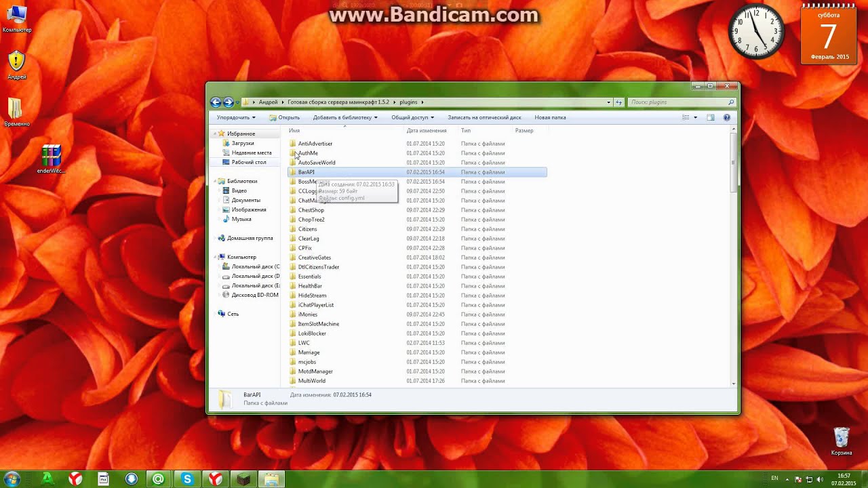Viewport: 868px width, 488px height.
Task: Open the Minecraft block icon in the taskbar
Action: pos(243,479)
